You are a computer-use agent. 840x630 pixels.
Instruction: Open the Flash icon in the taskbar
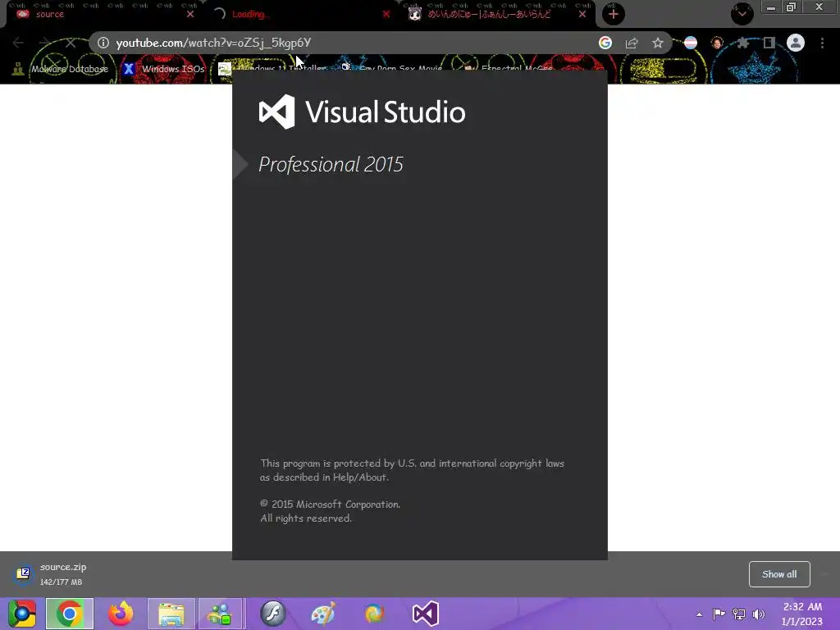[273, 614]
